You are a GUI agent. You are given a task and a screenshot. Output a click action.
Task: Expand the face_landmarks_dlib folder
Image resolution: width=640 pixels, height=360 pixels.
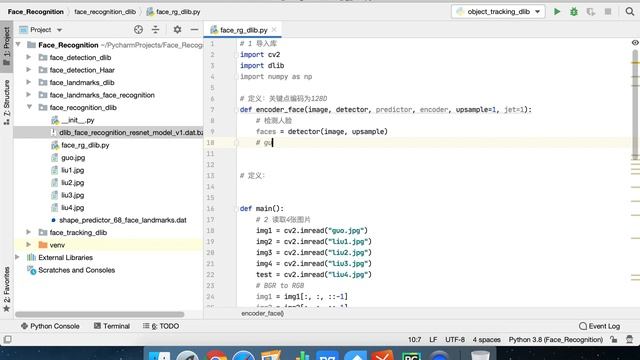tap(29, 82)
